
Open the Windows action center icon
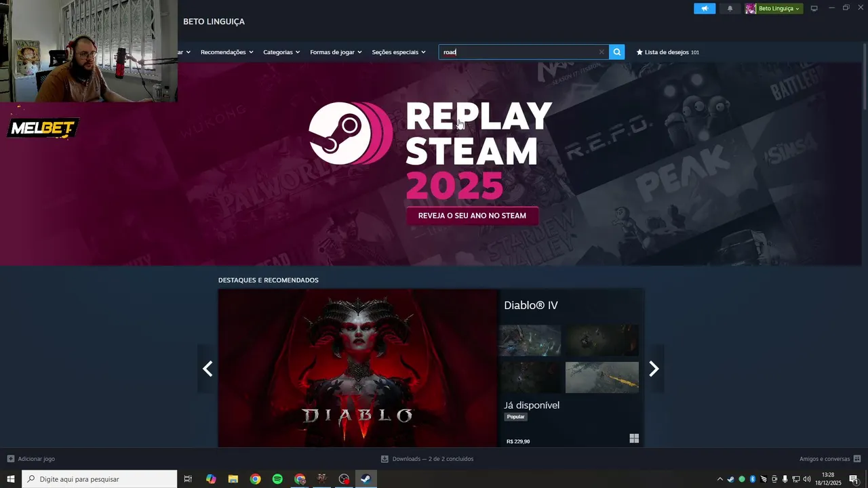(854, 479)
